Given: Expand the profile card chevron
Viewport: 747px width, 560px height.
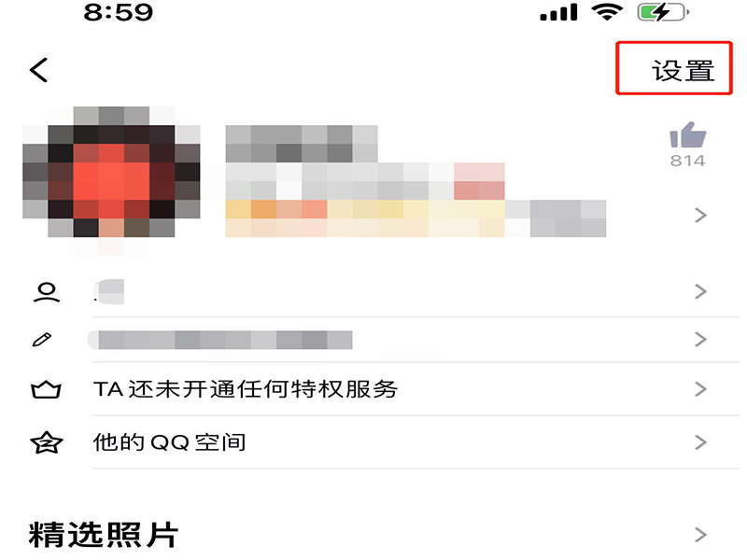Looking at the screenshot, I should tap(700, 216).
